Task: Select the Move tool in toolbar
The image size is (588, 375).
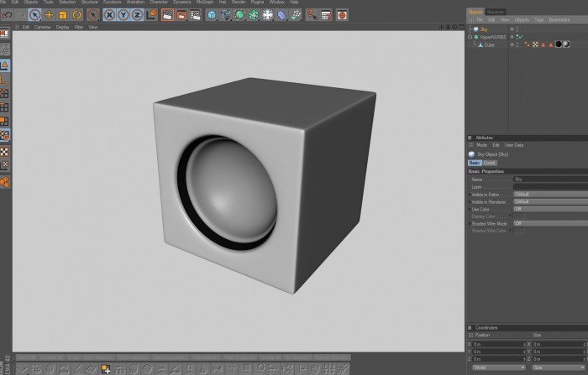Action: 49,15
